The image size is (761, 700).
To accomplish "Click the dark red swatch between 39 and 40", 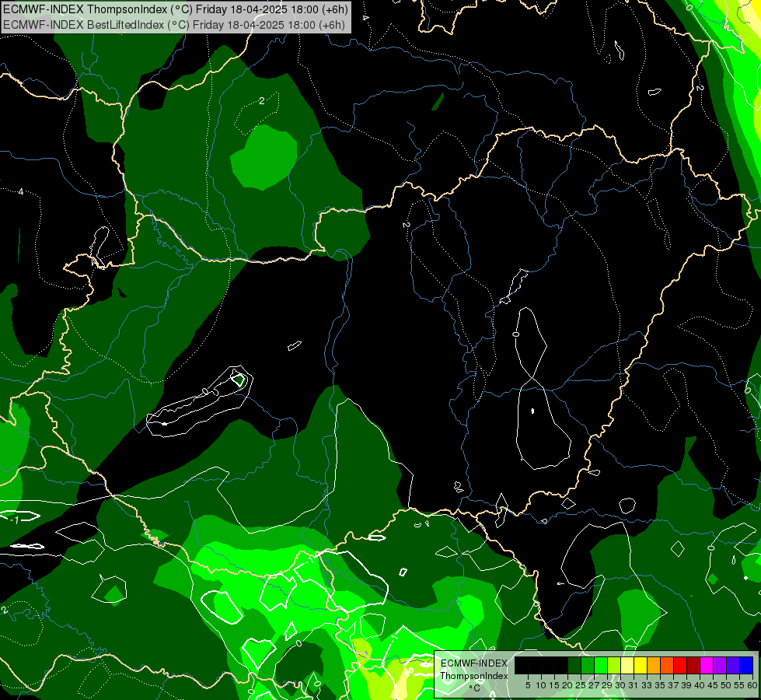I will tap(693, 665).
